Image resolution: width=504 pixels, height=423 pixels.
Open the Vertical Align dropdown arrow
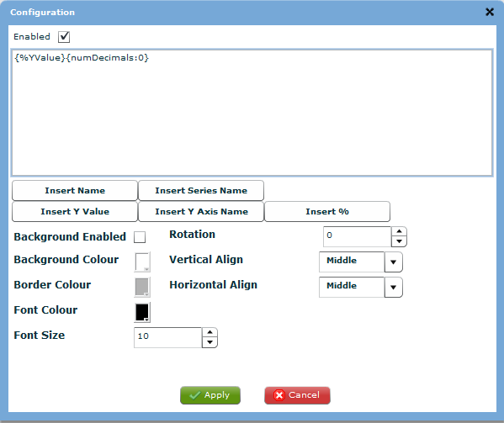(393, 262)
